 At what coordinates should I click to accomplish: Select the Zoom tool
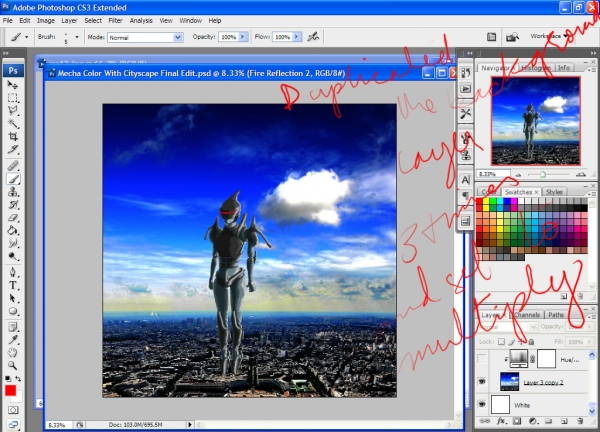13,366
